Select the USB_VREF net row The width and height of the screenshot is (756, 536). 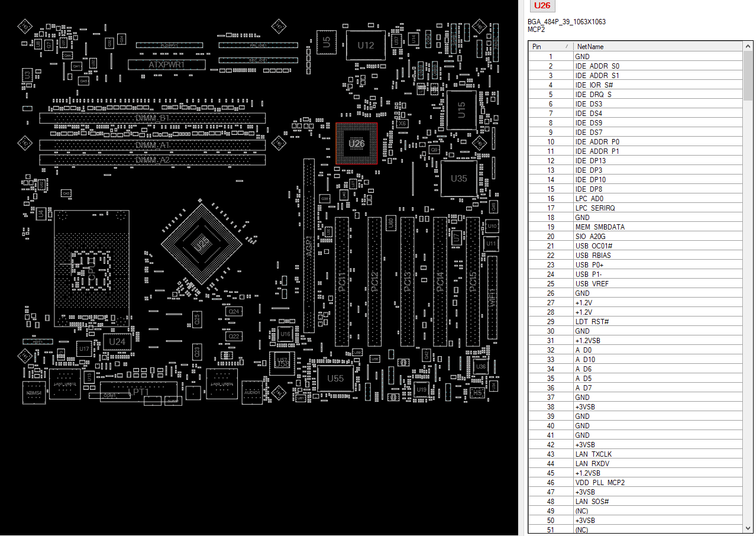636,284
